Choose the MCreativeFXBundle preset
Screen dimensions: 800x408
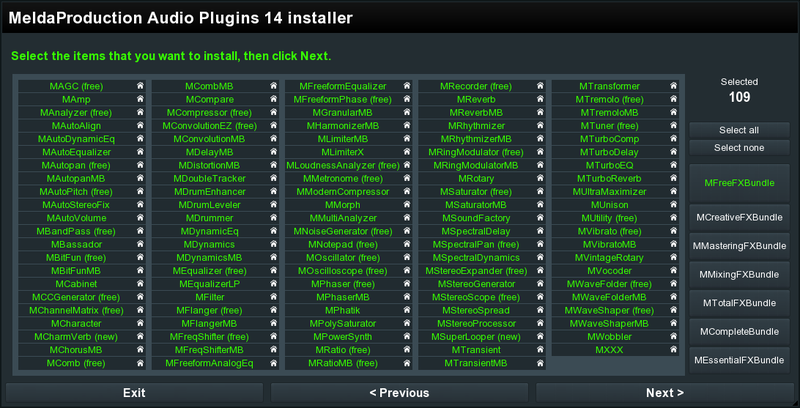pyautogui.click(x=739, y=217)
